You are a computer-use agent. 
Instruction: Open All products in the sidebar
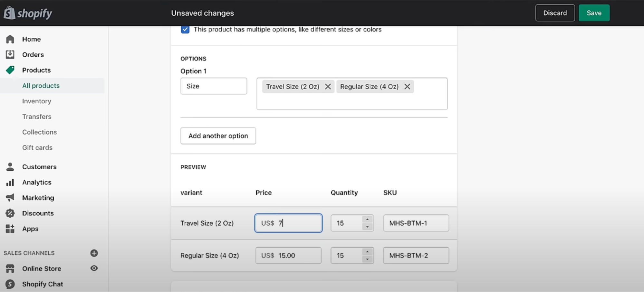pyautogui.click(x=41, y=85)
